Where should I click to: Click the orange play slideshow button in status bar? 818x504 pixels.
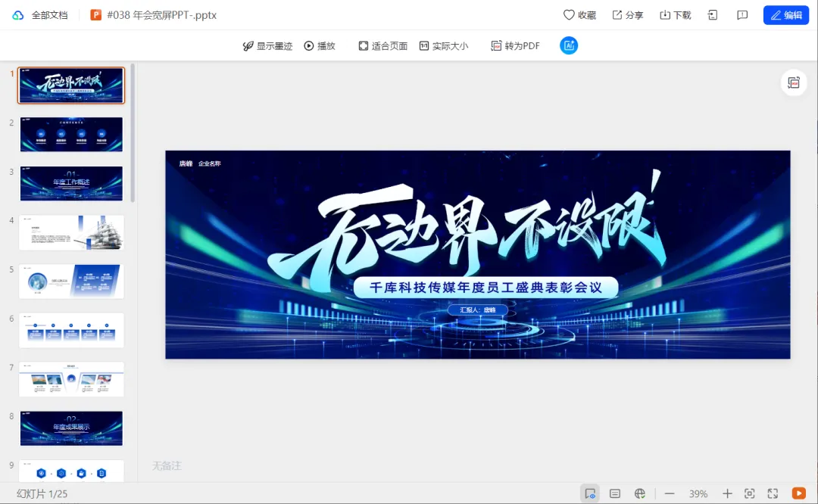point(799,493)
